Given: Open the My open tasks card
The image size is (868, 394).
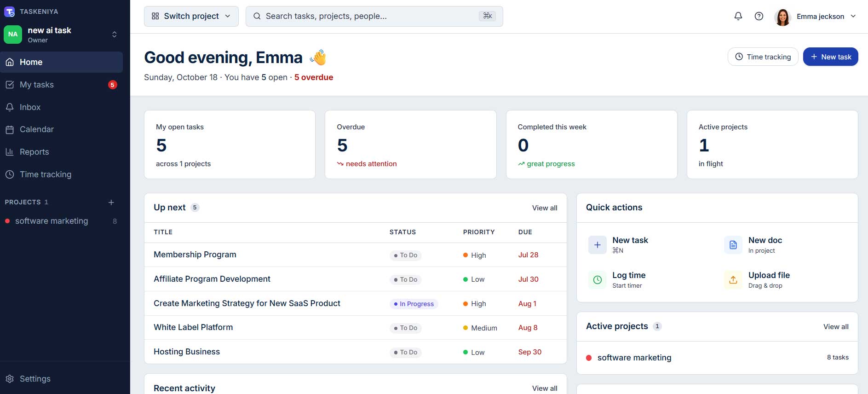Looking at the screenshot, I should click(230, 145).
